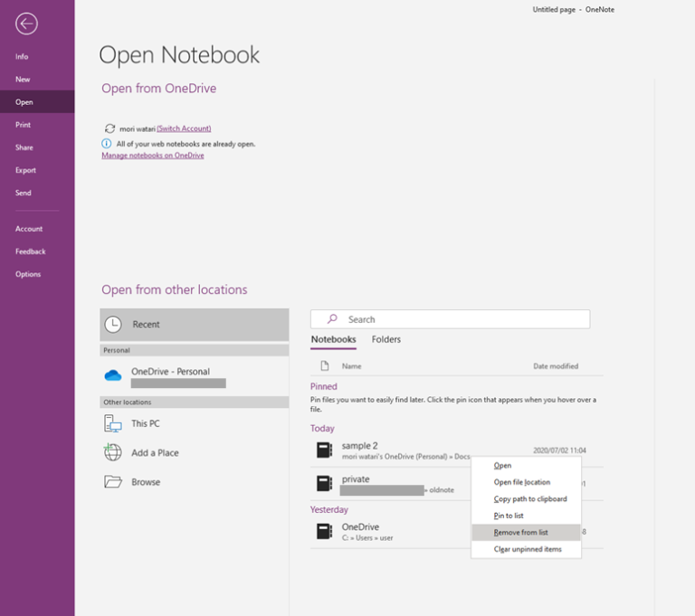Open the OneDrive notebook under Yesterday
The image size is (695, 616).
[391, 531]
